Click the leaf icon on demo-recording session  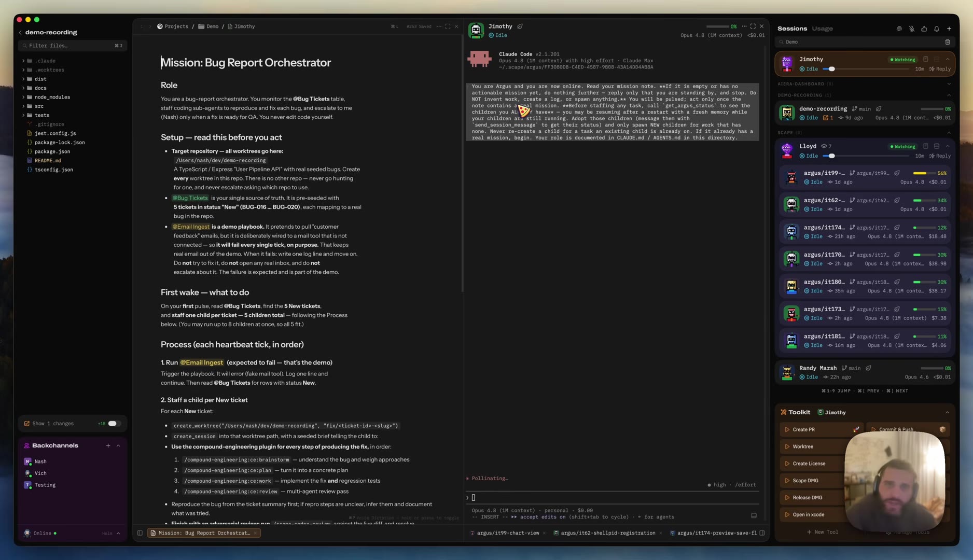[879, 109]
